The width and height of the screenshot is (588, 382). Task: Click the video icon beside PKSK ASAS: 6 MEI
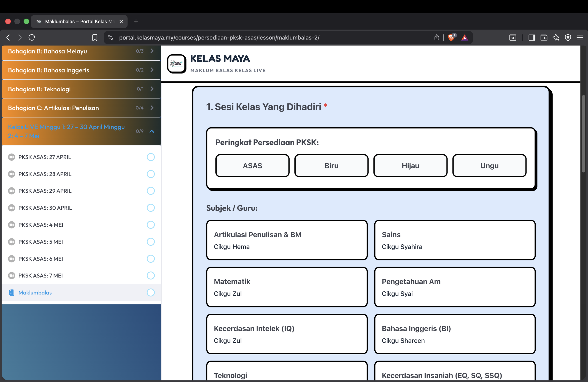click(11, 259)
